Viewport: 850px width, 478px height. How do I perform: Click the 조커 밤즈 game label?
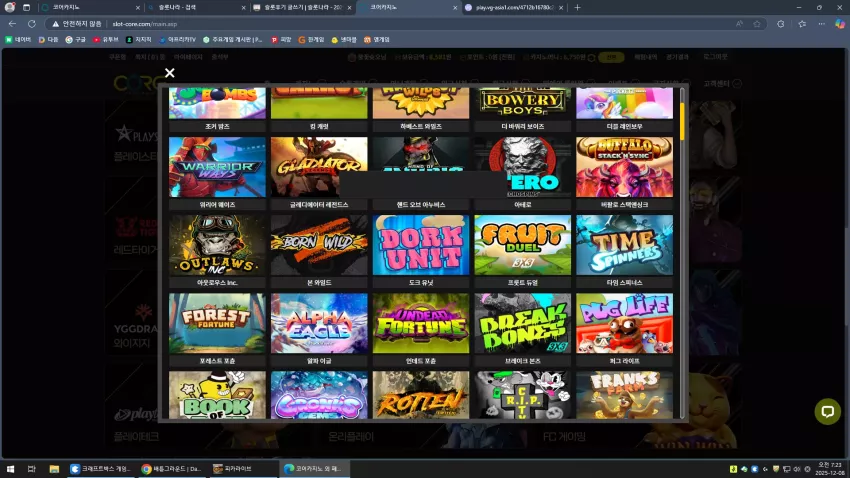(x=217, y=126)
